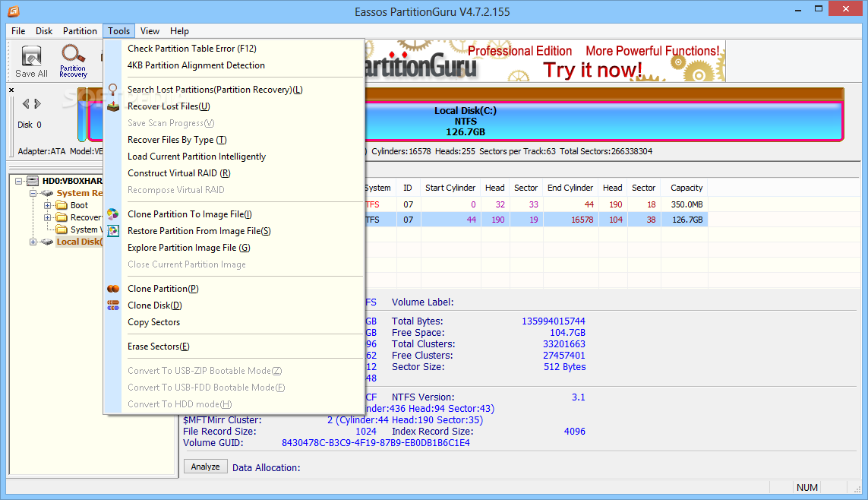Click the icon beside Recover Lost Files
The image size is (868, 500).
[x=113, y=106]
